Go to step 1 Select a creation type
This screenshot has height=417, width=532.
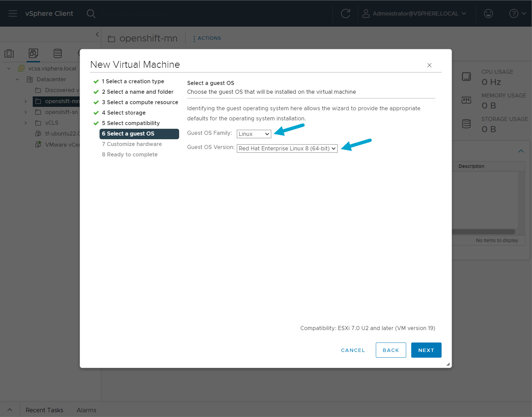click(135, 81)
